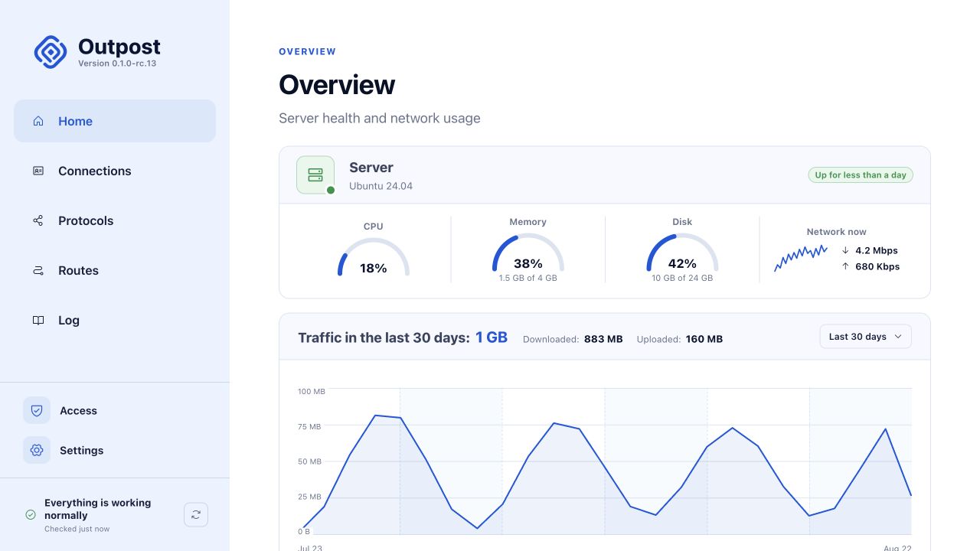The image size is (980, 551).
Task: Click the Connections sidebar icon
Action: 38,171
